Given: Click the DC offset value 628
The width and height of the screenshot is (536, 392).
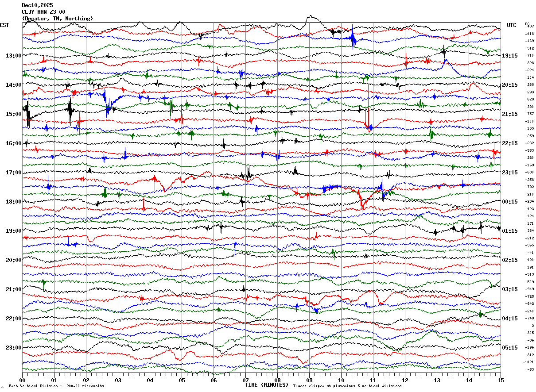Looking at the screenshot, I should pos(530,99).
